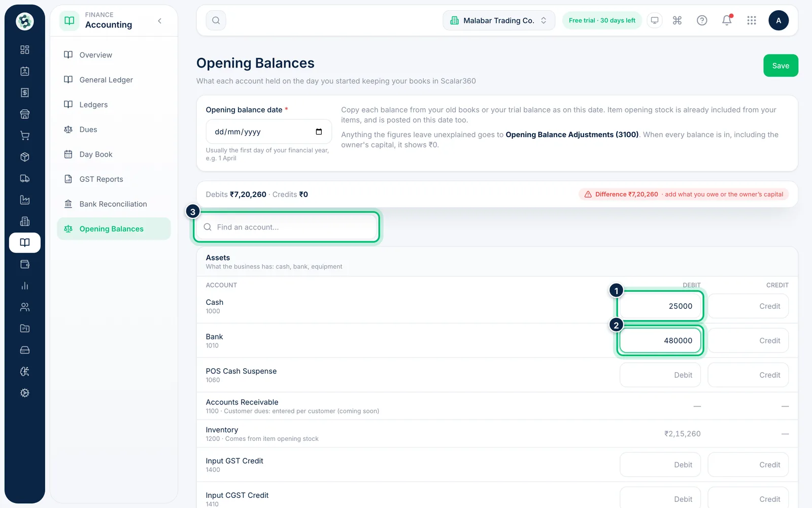Viewport: 812px width, 508px height.
Task: Focus the Opening balance date field
Action: pos(268,132)
